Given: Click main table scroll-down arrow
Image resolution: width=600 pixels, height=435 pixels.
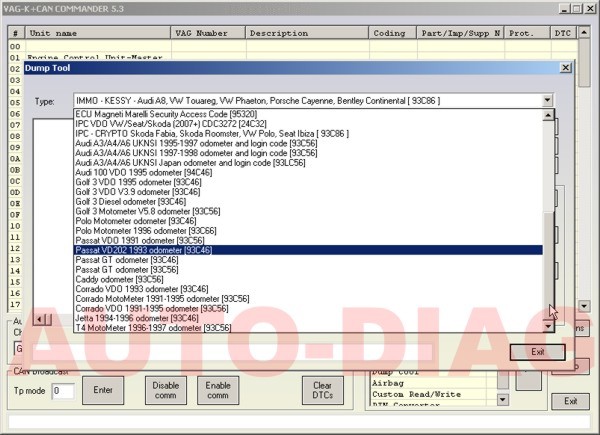Looking at the screenshot, I should pyautogui.click(x=584, y=306).
